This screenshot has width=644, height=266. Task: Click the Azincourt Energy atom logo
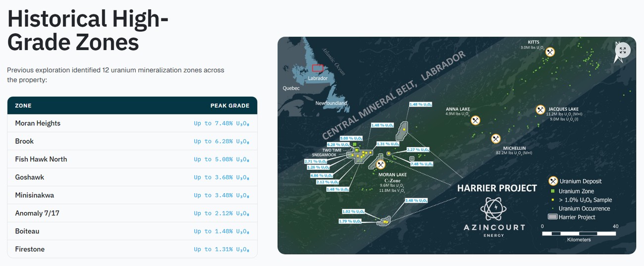point(494,209)
